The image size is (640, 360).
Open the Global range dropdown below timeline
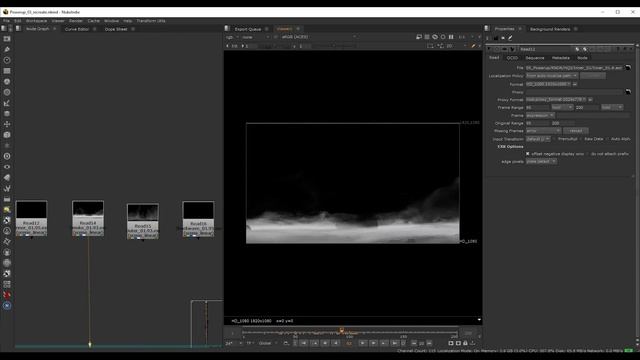click(x=268, y=343)
